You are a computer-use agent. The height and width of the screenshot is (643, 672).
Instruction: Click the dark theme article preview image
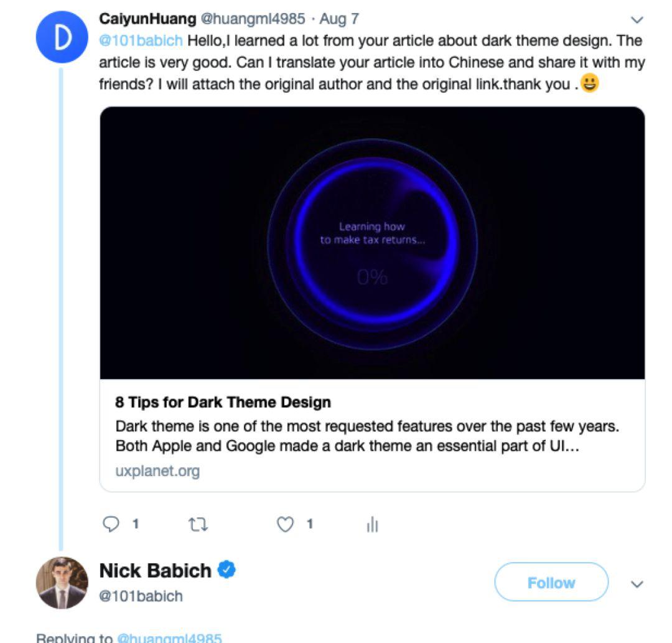(x=372, y=243)
